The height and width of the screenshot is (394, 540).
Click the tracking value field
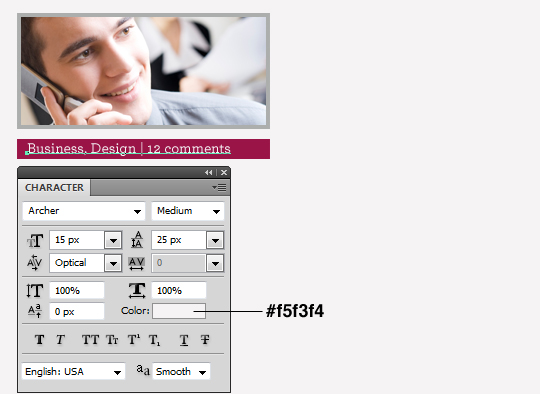pyautogui.click(x=179, y=263)
